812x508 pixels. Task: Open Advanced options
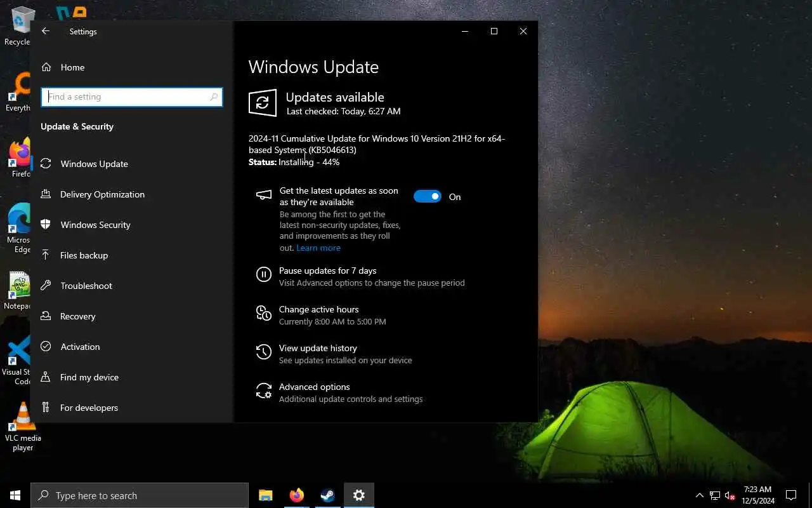pos(314,387)
